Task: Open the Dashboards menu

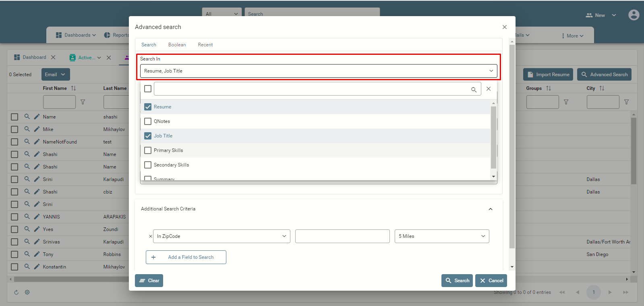Action: click(x=76, y=35)
